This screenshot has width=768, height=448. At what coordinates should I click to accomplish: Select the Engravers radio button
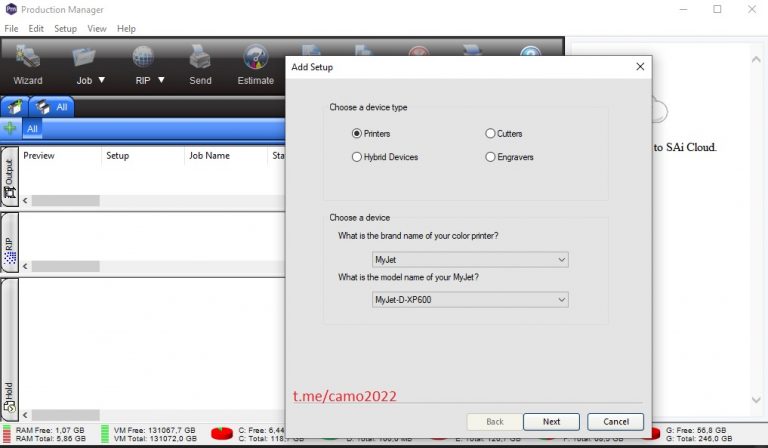[490, 157]
